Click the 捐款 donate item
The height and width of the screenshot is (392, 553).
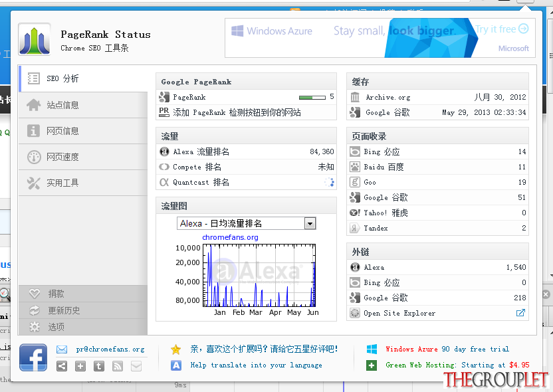[x=83, y=294]
